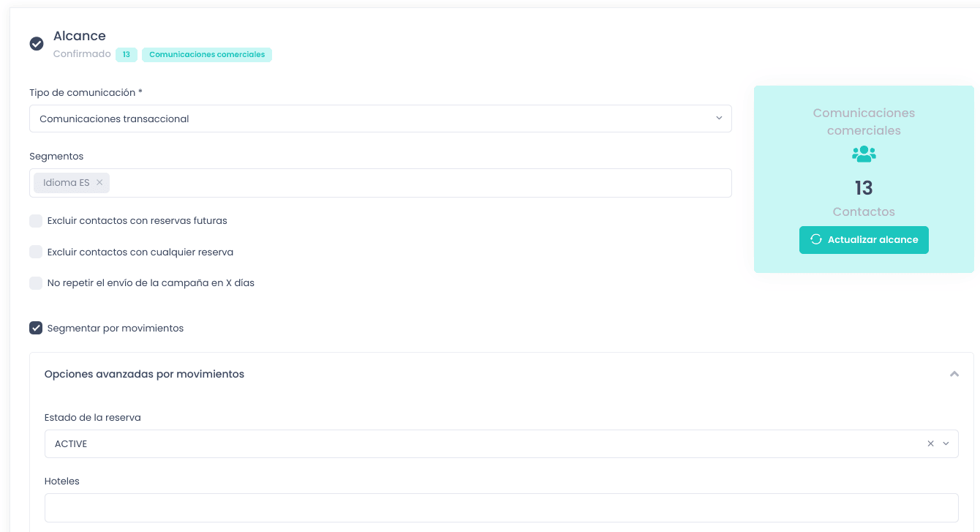Enable Excluir contactos con reservas futuras

(36, 221)
